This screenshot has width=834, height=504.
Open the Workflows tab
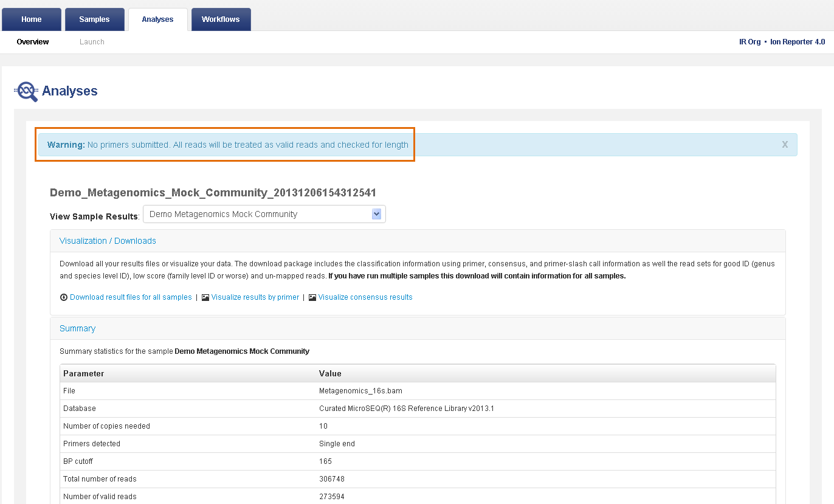[221, 19]
